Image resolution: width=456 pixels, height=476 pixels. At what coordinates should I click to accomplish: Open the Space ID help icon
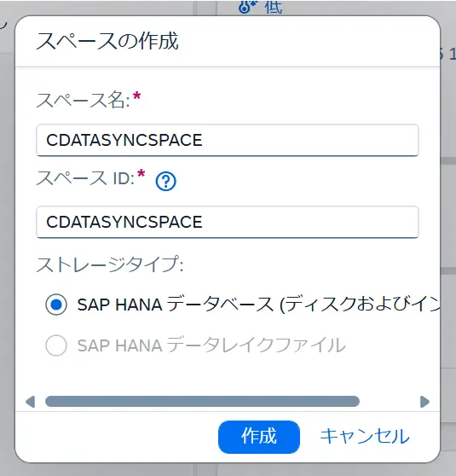[165, 181]
